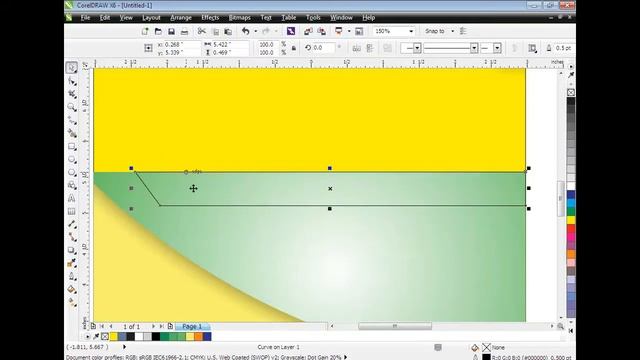
Task: Pick the Blend effects tool
Action: (72, 250)
